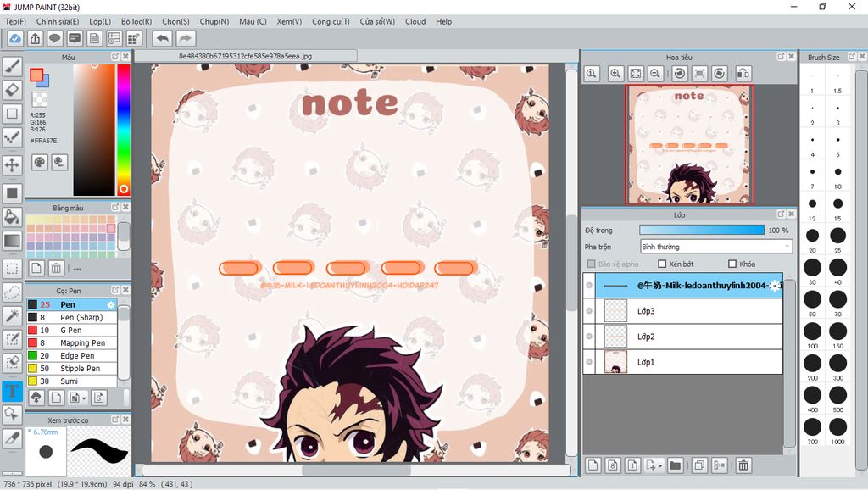Delete palette color with trash icon
Viewport: 868px width, 490px height.
[x=56, y=268]
